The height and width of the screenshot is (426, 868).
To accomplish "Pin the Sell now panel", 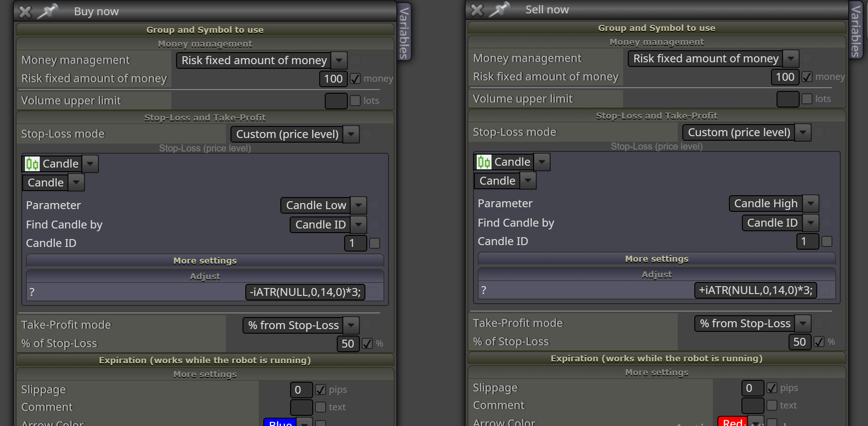I will (x=499, y=9).
